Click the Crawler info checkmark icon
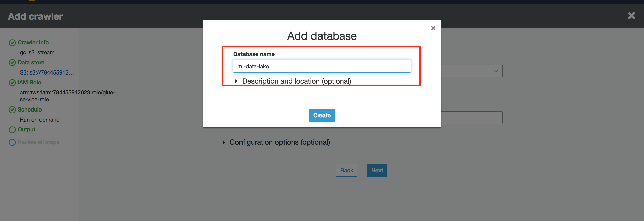Viewport: 644px width, 221px height. (x=12, y=43)
